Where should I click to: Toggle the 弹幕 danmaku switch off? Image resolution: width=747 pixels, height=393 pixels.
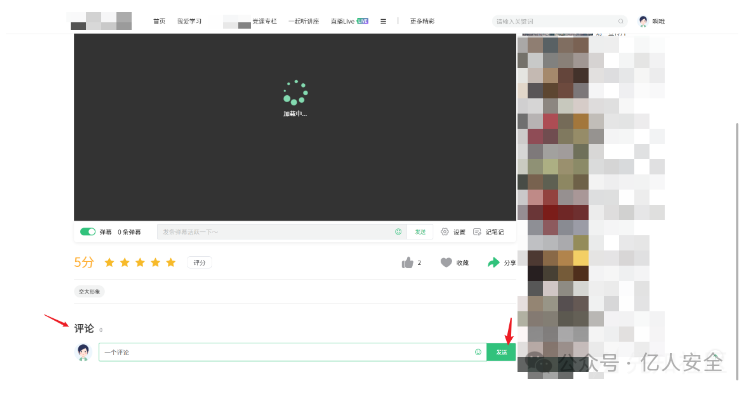88,232
